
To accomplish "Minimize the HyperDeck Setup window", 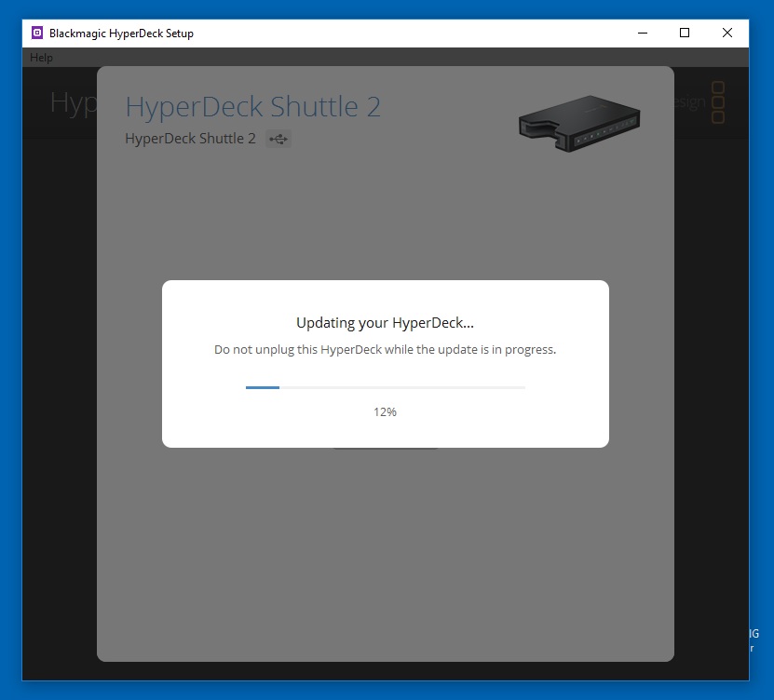I will [643, 33].
